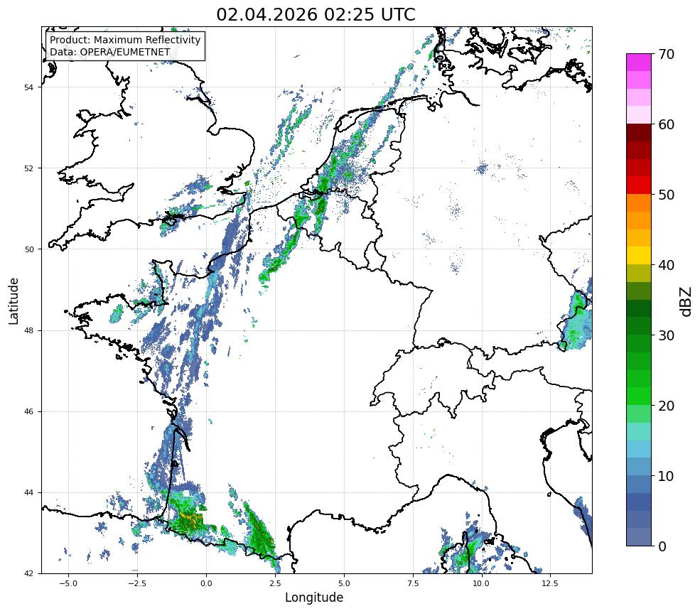Click the longitude tick label 2.5
This screenshot has width=700, height=611.
[275, 583]
